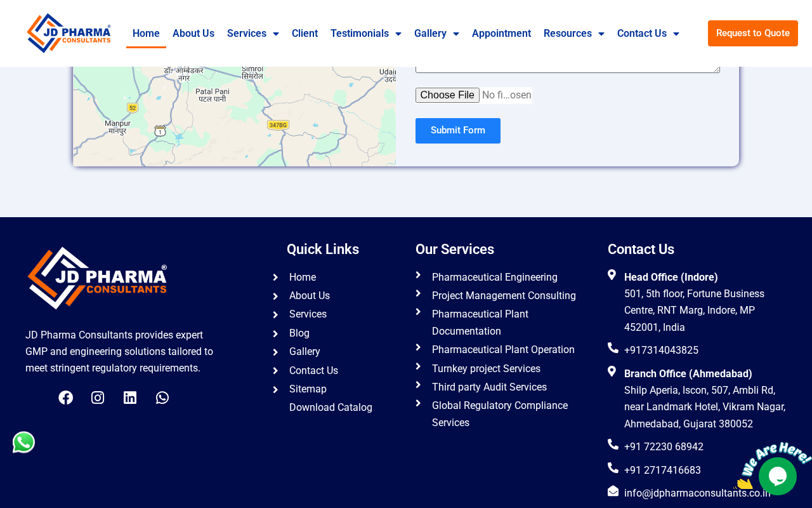The width and height of the screenshot is (812, 508).
Task: Expand the Testimonials dropdown in navigation
Action: click(x=365, y=34)
